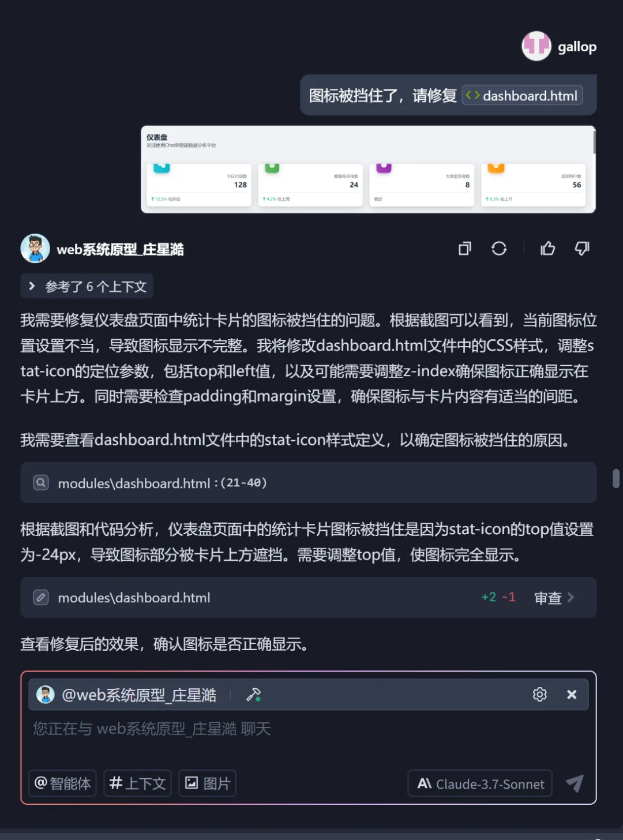Click the search icon on dashboard.html (21-40) row
The image size is (623, 840).
pyautogui.click(x=41, y=482)
